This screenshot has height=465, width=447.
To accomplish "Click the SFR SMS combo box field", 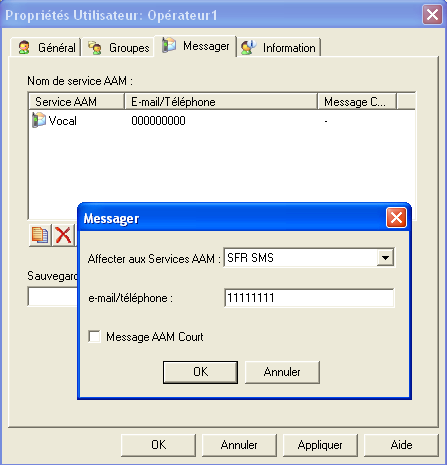I will 309,258.
